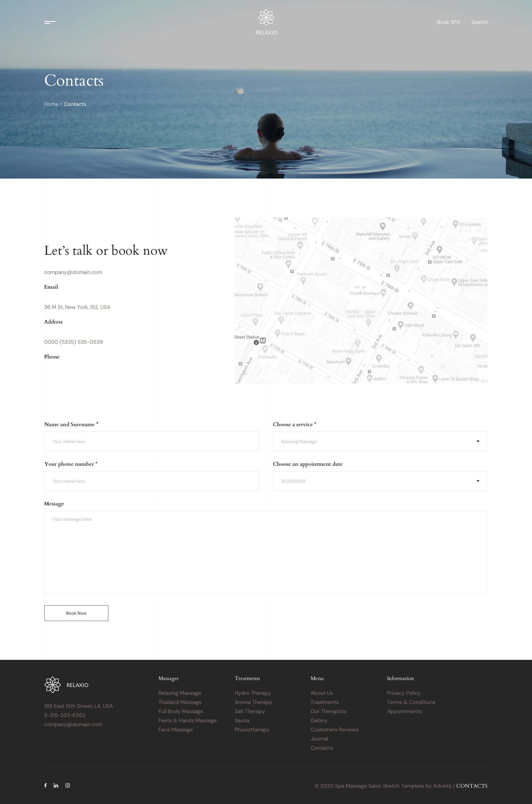
Task: Open the Privacy Policy footer link
Action: pyautogui.click(x=403, y=693)
